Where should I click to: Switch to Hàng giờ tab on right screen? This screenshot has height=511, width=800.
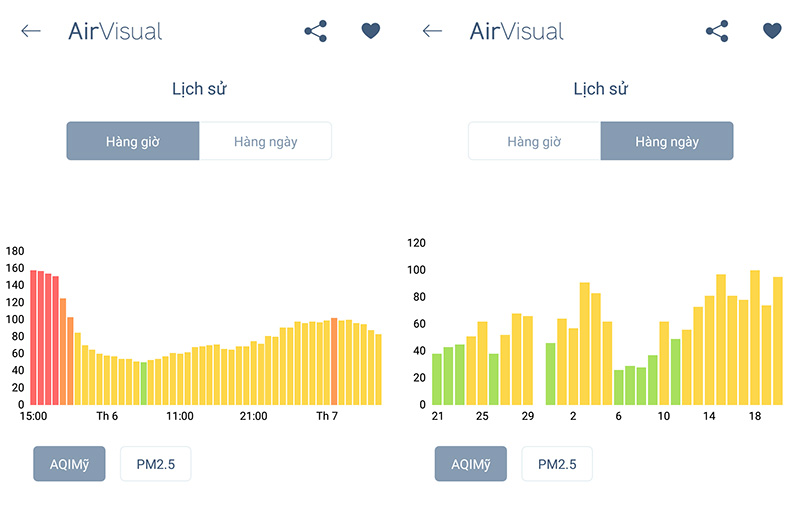[x=534, y=141]
